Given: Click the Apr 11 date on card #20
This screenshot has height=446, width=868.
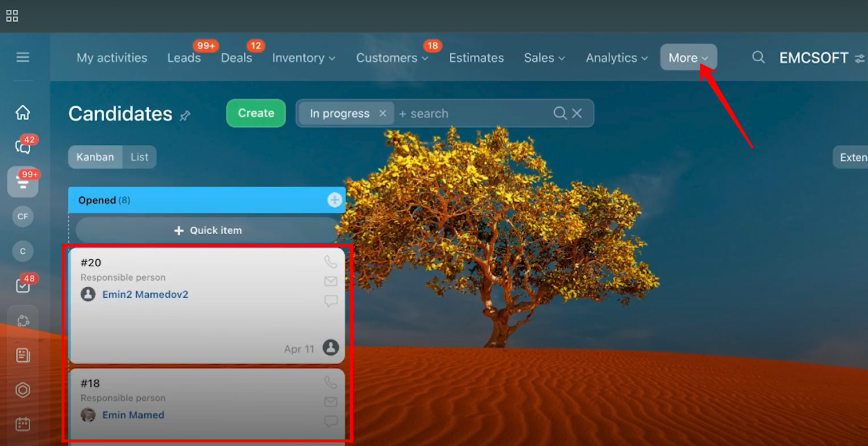Looking at the screenshot, I should pyautogui.click(x=299, y=349).
